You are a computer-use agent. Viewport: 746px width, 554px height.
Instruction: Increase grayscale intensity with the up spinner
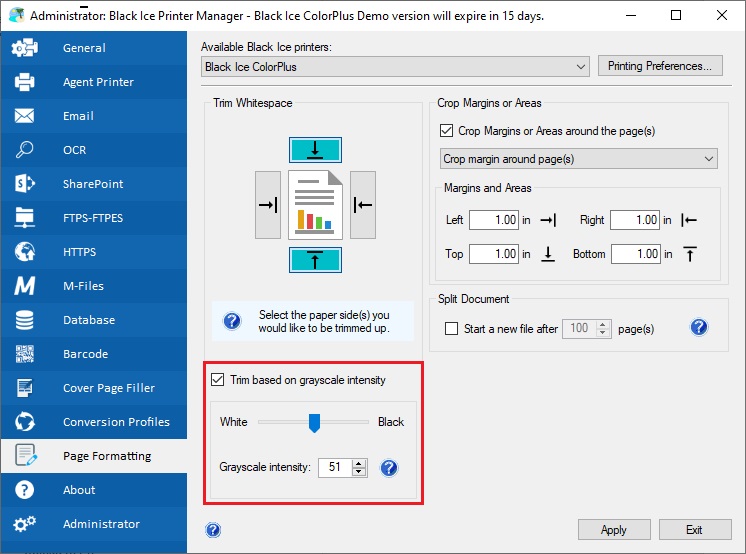point(359,463)
